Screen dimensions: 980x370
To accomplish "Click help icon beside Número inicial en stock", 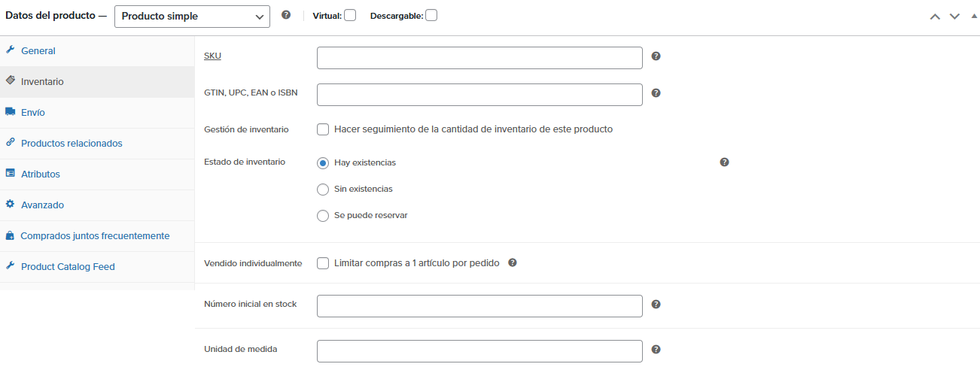I will [x=656, y=305].
